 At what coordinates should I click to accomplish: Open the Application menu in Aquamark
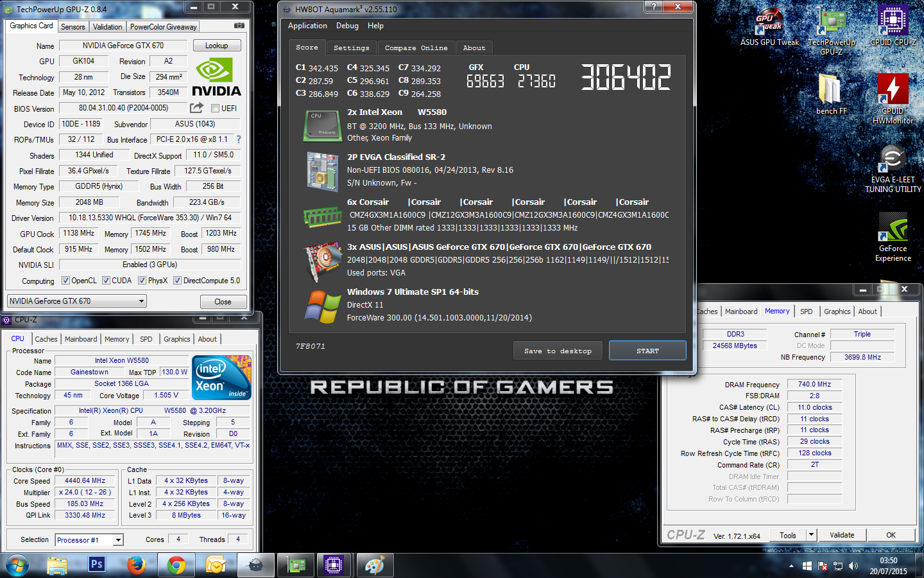click(x=307, y=26)
